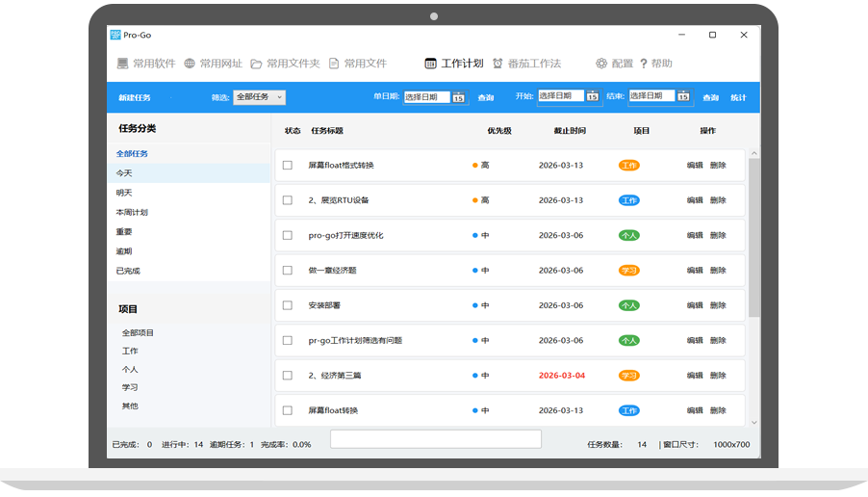Tick the 屏幕float转换 task checkbox
The height and width of the screenshot is (497, 868).
tap(288, 410)
